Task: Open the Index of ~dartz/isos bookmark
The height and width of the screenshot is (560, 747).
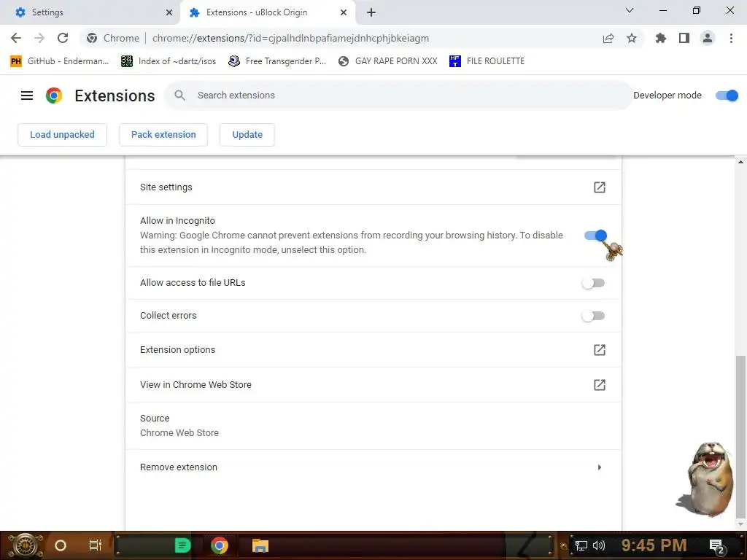Action: 169,61
